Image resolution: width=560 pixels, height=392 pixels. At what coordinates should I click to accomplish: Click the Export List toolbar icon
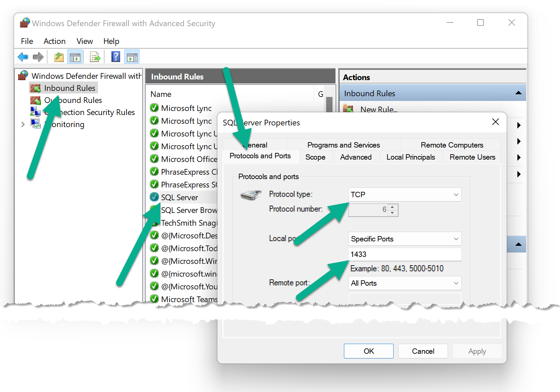pos(95,57)
